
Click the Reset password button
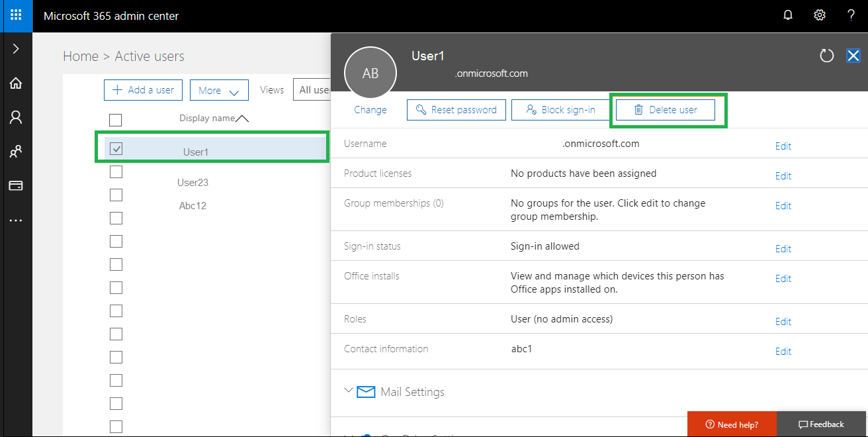[x=456, y=110]
